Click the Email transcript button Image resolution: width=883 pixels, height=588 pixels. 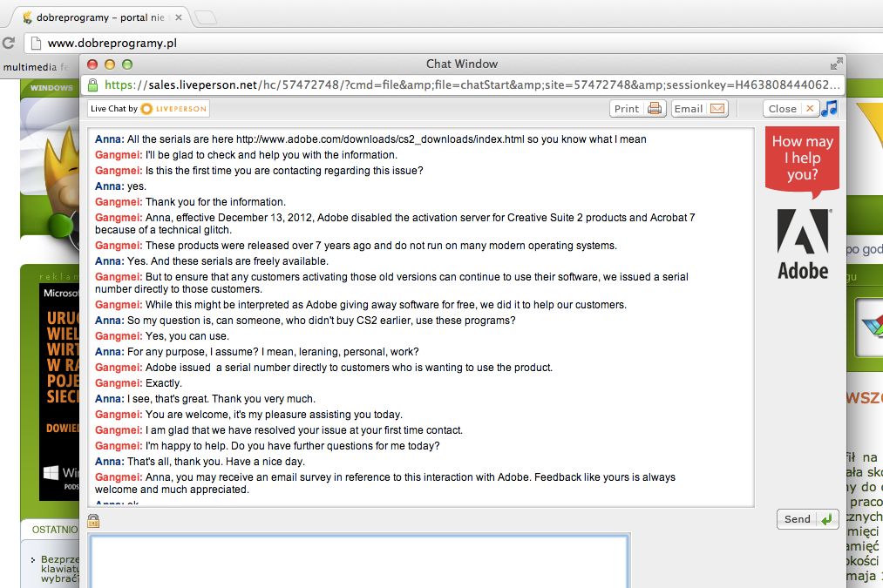699,109
